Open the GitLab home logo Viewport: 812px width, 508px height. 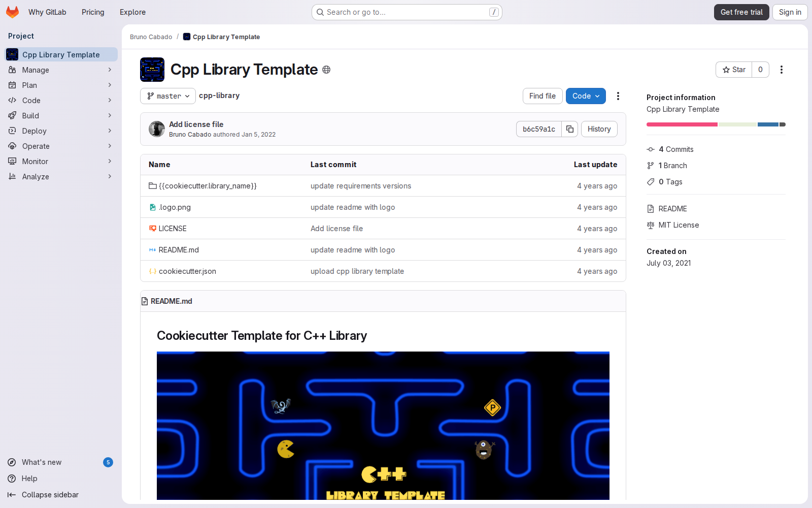[12, 12]
